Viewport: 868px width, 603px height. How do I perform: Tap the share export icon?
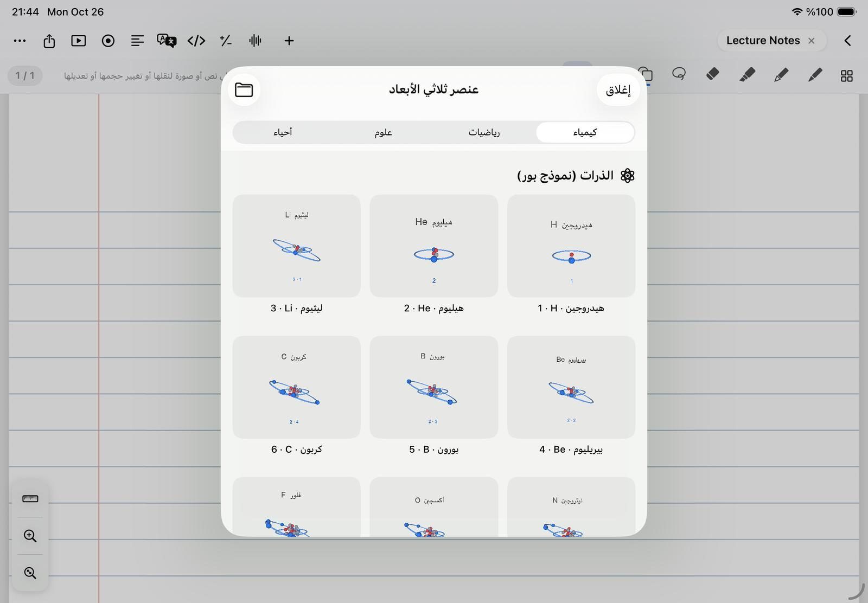tap(49, 41)
